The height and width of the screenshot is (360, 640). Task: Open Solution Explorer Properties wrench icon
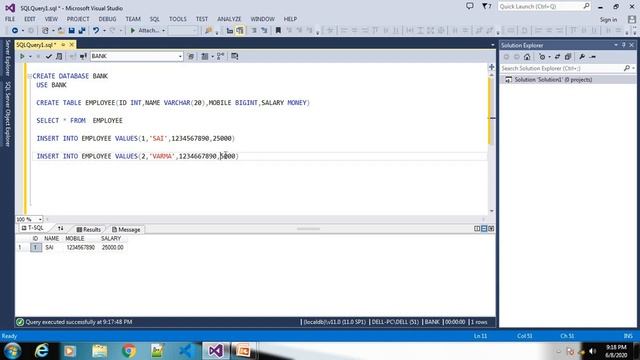point(582,57)
